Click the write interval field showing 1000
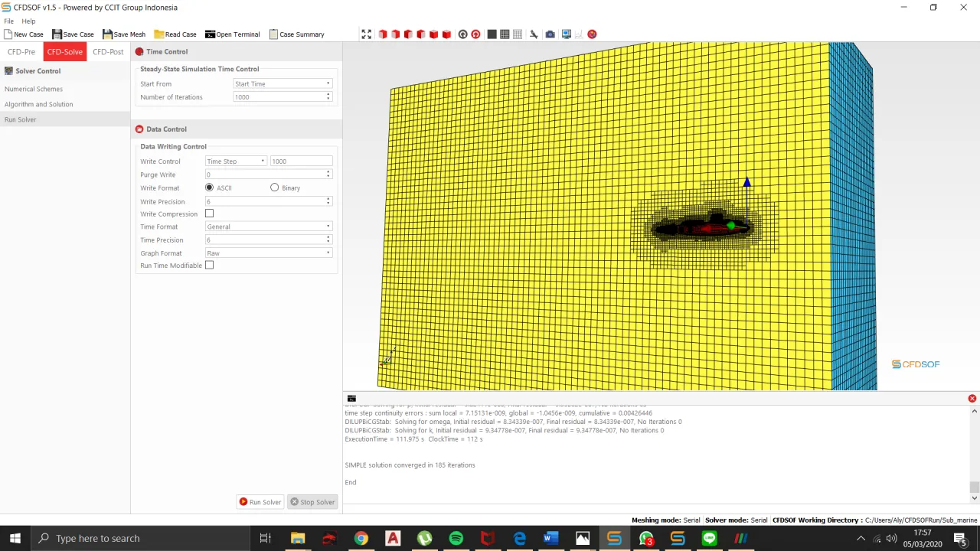The height and width of the screenshot is (551, 980). (x=301, y=161)
